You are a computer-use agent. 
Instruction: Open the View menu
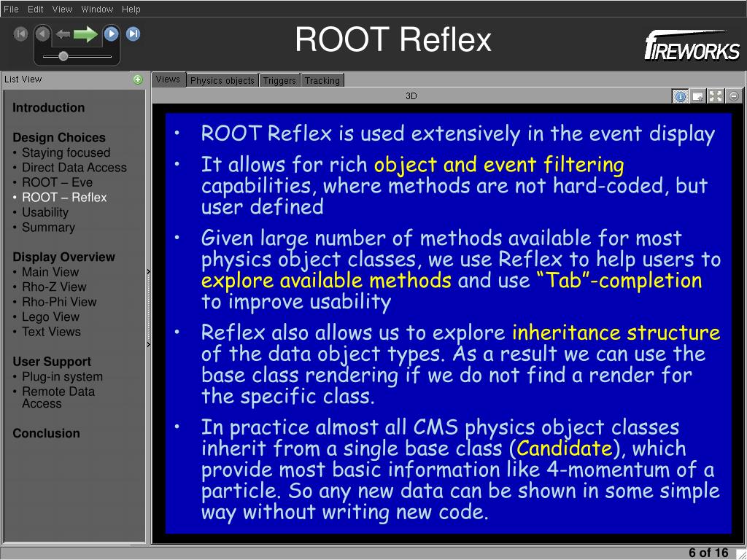62,9
